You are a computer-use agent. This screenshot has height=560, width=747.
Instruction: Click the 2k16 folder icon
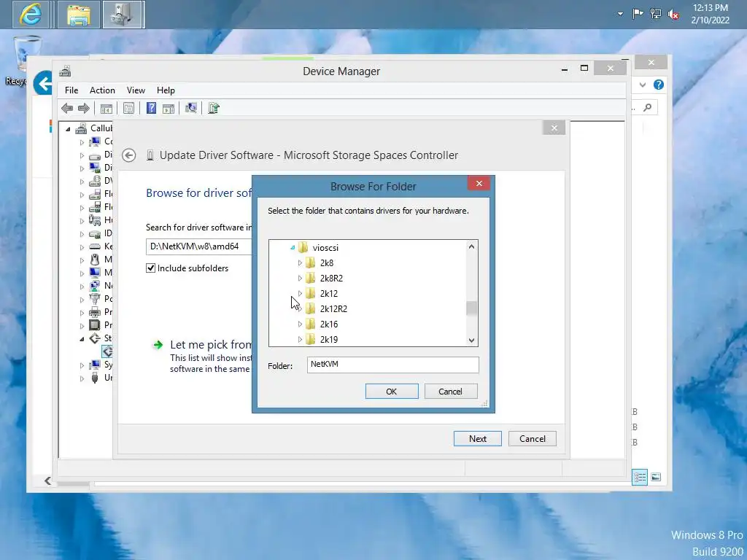click(x=311, y=324)
